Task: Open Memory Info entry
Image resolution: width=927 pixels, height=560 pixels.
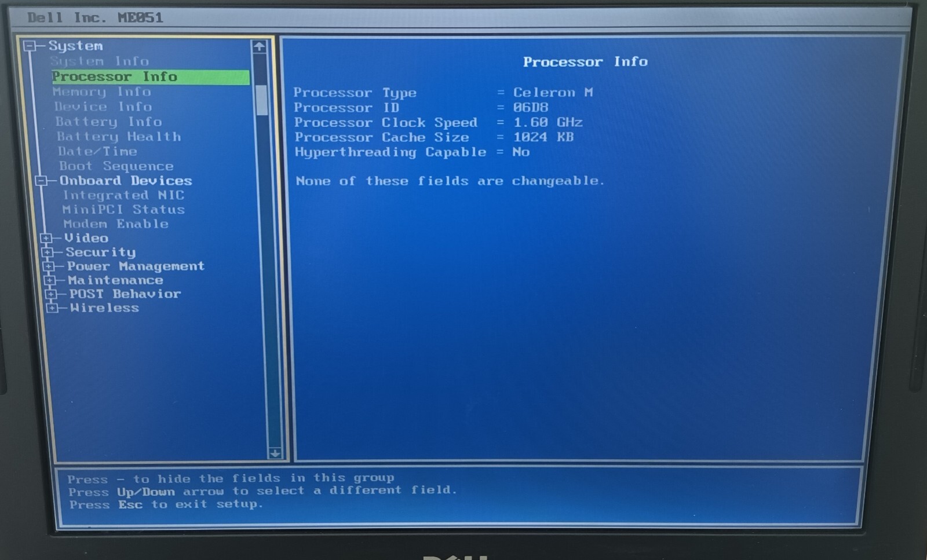Action: click(x=101, y=92)
